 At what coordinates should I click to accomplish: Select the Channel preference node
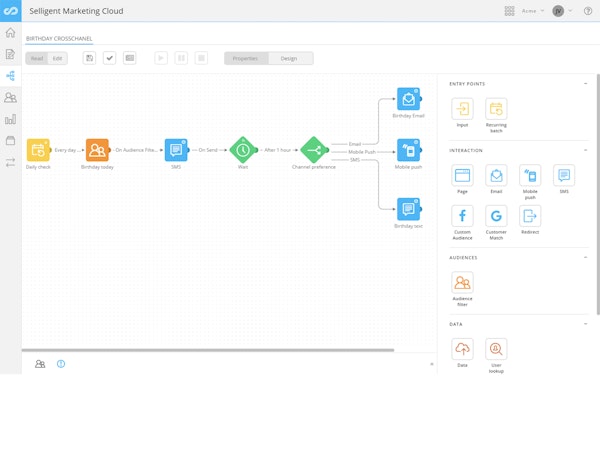tap(314, 150)
